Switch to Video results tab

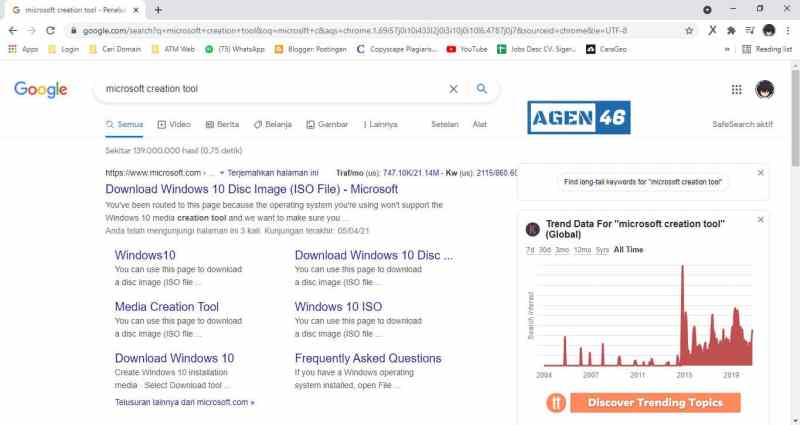click(x=174, y=124)
